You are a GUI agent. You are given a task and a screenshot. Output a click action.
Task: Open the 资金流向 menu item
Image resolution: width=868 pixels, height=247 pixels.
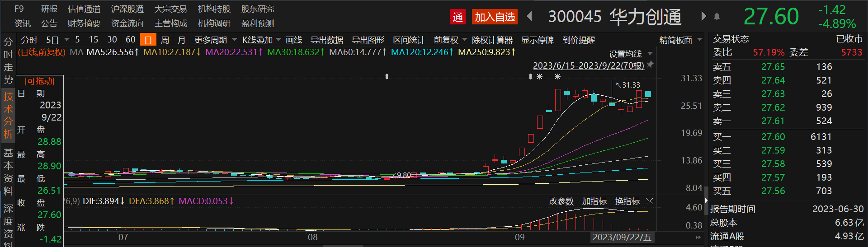pyautogui.click(x=127, y=23)
